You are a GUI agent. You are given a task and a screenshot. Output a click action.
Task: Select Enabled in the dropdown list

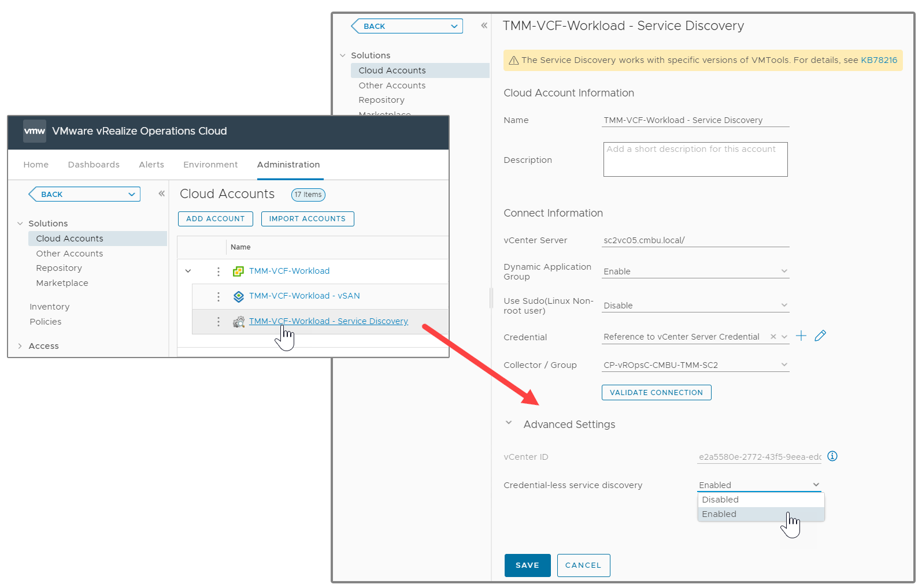click(761, 514)
